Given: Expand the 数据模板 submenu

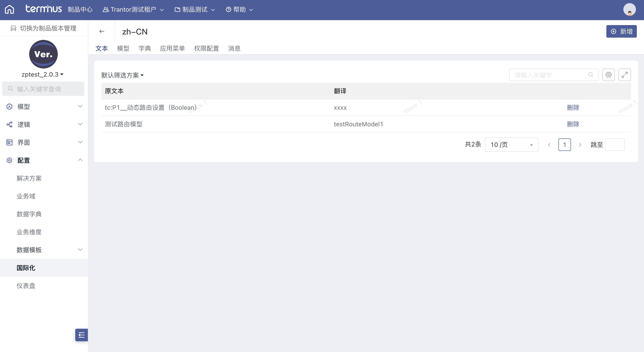Looking at the screenshot, I should (80, 250).
